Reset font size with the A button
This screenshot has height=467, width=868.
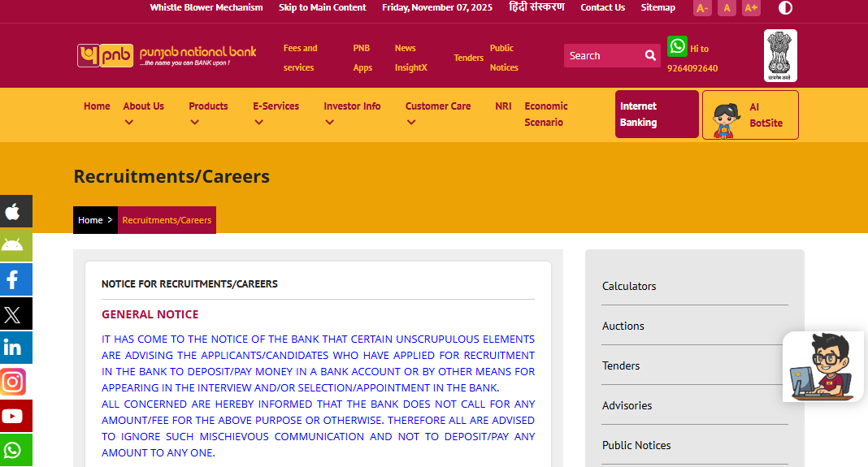[727, 8]
